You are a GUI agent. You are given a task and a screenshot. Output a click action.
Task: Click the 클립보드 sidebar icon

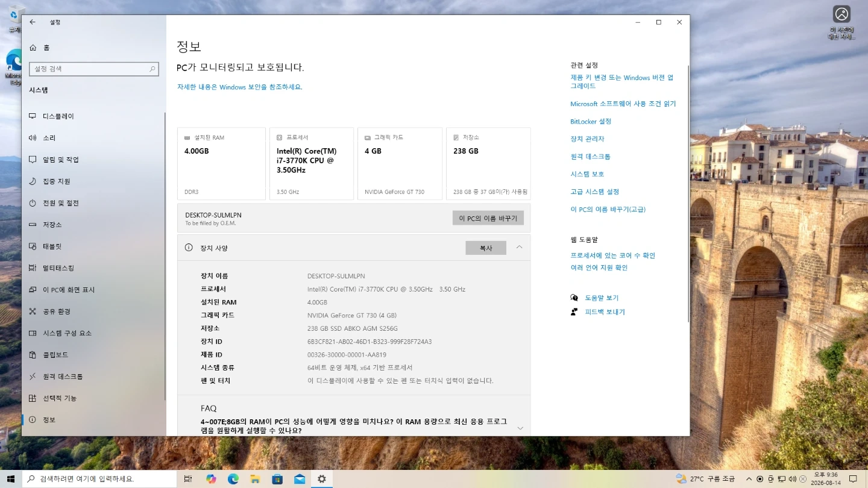click(x=33, y=355)
